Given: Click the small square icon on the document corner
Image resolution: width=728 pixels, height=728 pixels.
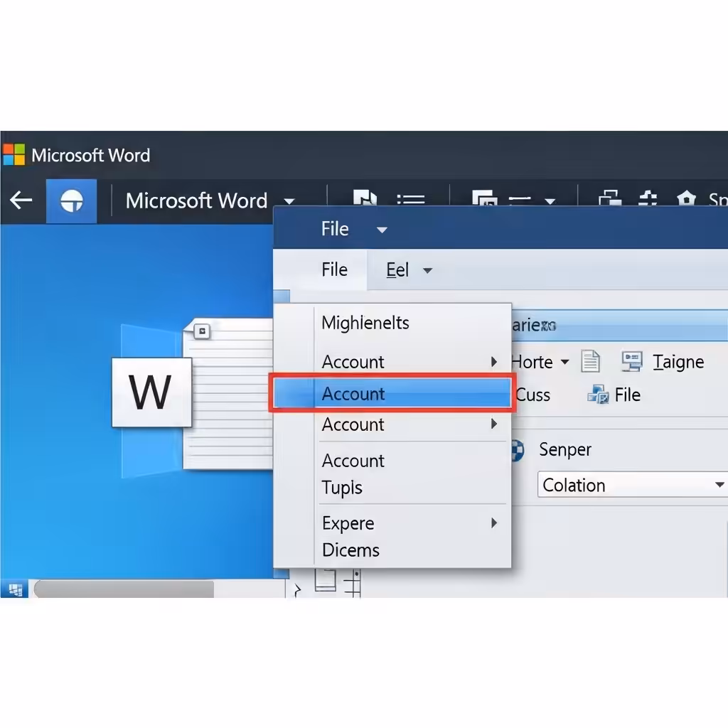Looking at the screenshot, I should [x=202, y=331].
